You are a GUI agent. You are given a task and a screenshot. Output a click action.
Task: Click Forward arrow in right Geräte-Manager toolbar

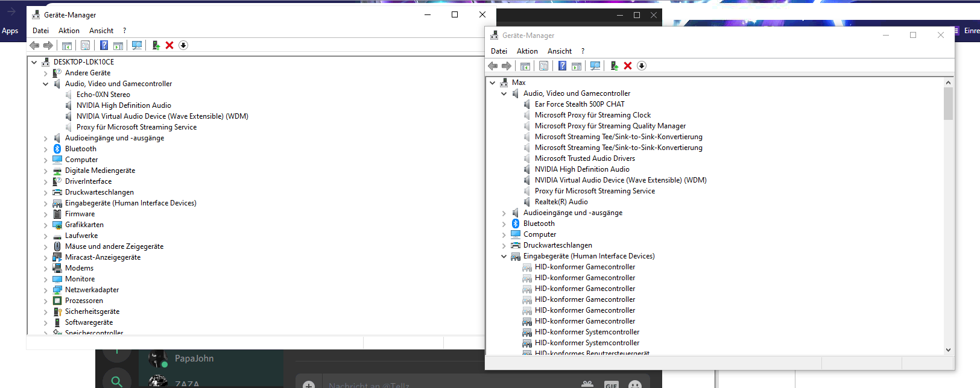(x=507, y=66)
